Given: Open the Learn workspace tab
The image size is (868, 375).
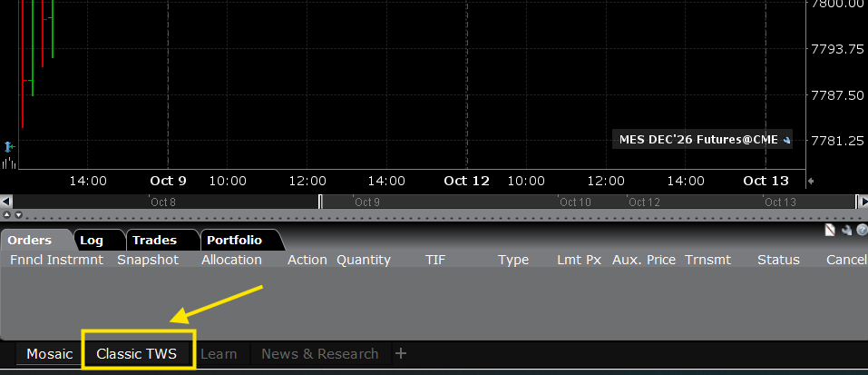Looking at the screenshot, I should [x=219, y=353].
